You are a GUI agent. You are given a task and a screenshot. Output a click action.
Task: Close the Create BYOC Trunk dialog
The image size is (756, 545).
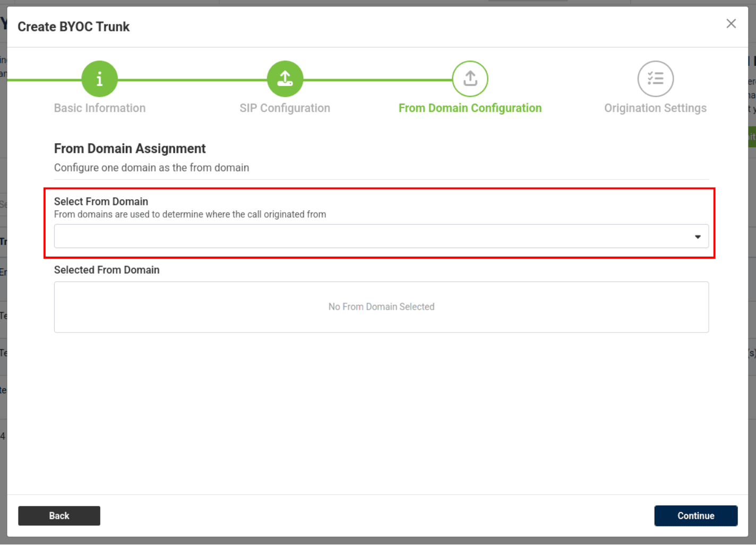coord(731,23)
